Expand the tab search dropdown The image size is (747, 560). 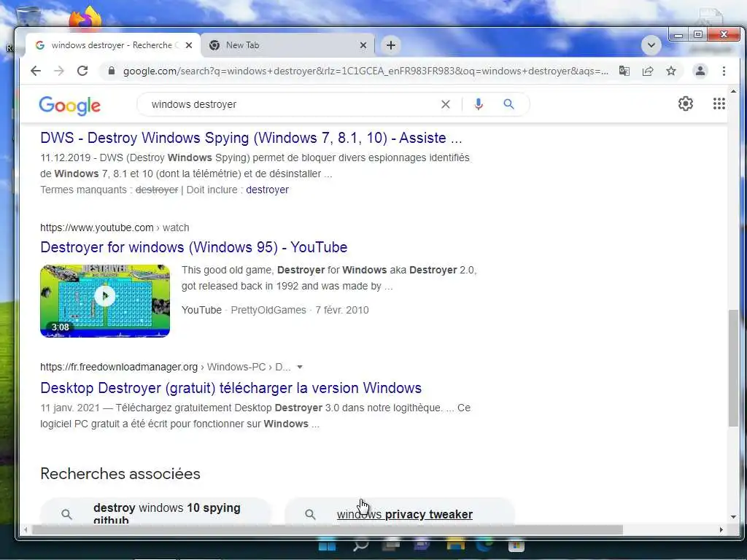pos(651,45)
